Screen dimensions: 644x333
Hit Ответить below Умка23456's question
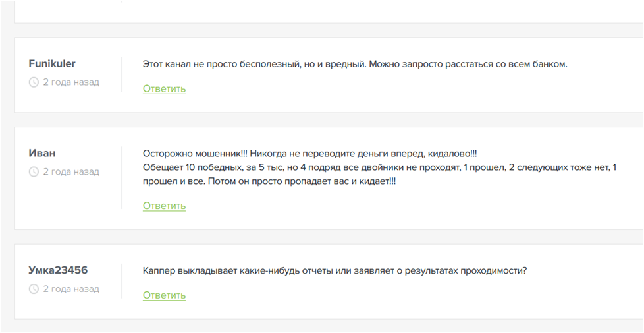point(164,295)
